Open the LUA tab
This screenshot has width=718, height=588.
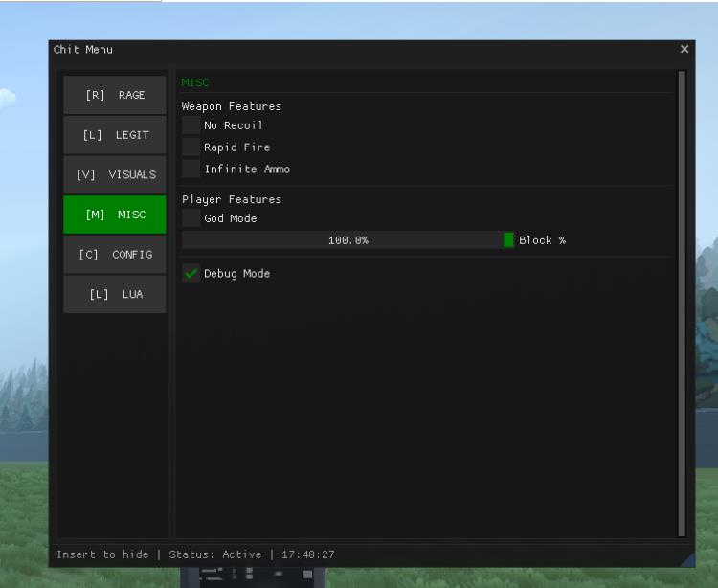[x=115, y=295]
